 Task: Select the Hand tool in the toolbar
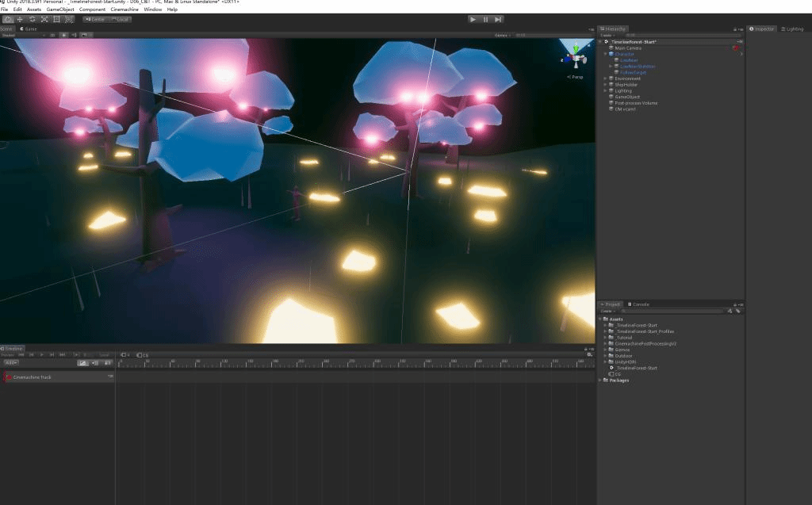7,18
